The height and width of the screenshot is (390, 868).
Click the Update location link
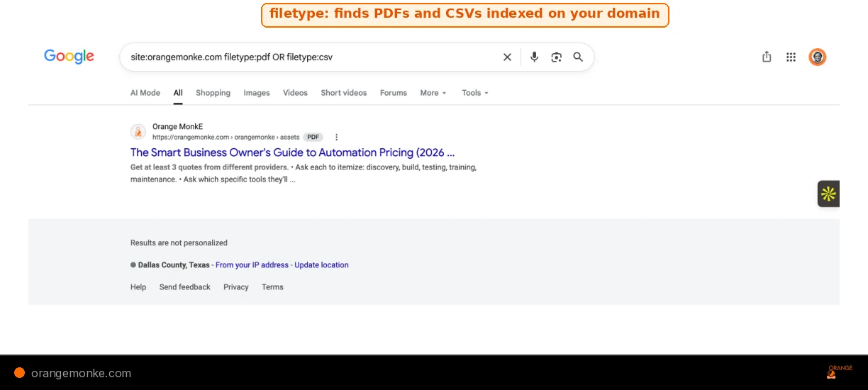coord(321,264)
